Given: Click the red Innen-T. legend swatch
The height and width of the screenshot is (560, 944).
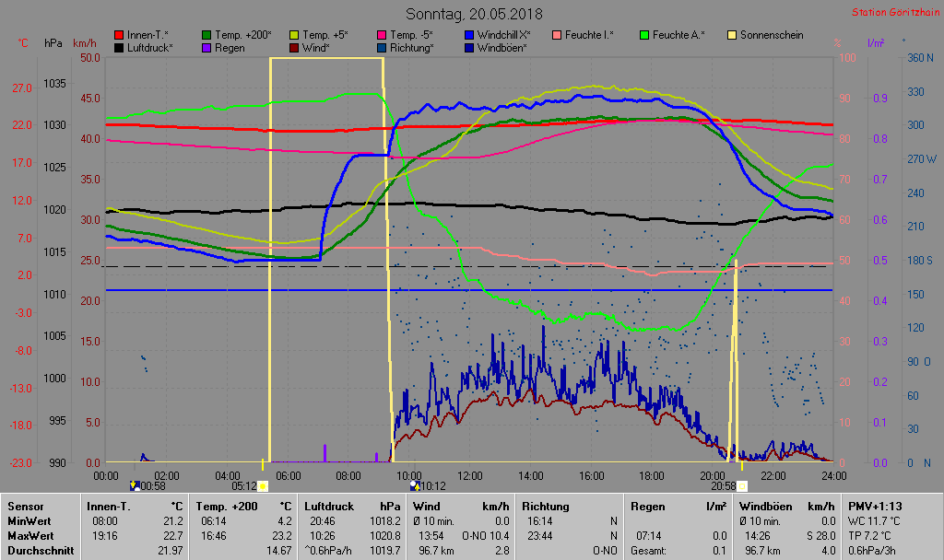Looking at the screenshot, I should [x=119, y=35].
